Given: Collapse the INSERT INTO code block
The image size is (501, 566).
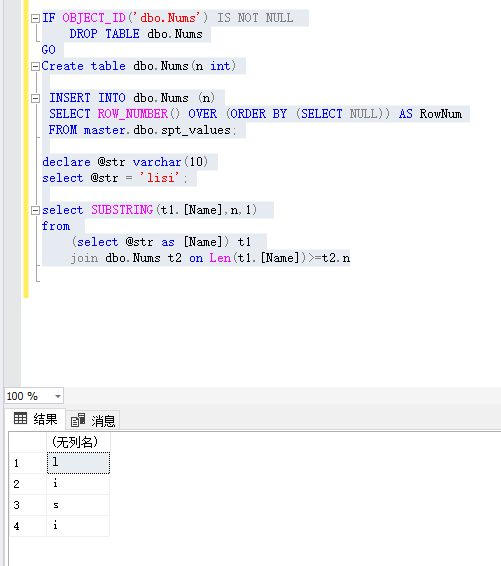Looking at the screenshot, I should pyautogui.click(x=35, y=98).
